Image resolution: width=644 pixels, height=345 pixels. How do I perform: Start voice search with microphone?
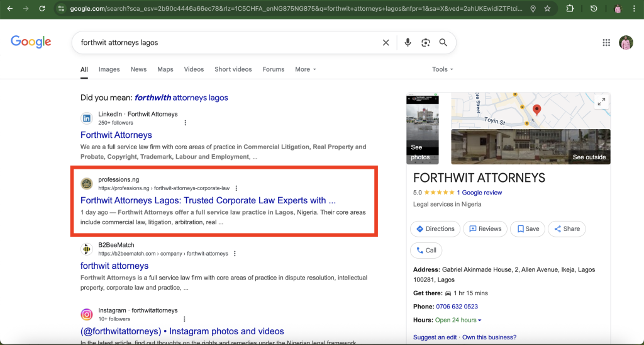pos(408,42)
